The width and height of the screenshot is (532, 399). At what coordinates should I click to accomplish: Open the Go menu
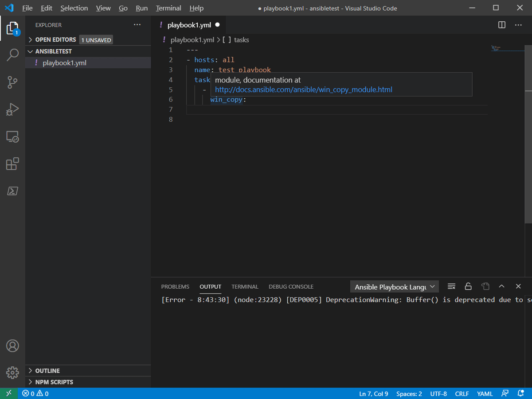(123, 8)
